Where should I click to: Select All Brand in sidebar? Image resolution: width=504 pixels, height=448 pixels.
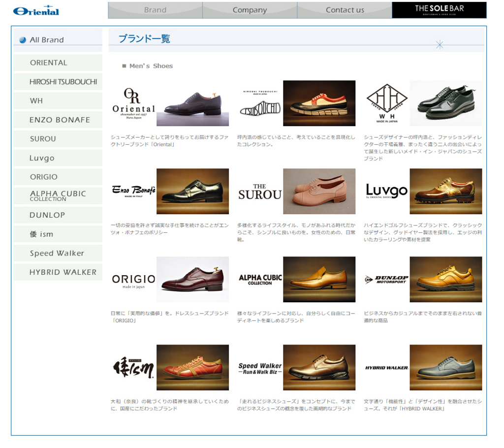tap(58, 40)
